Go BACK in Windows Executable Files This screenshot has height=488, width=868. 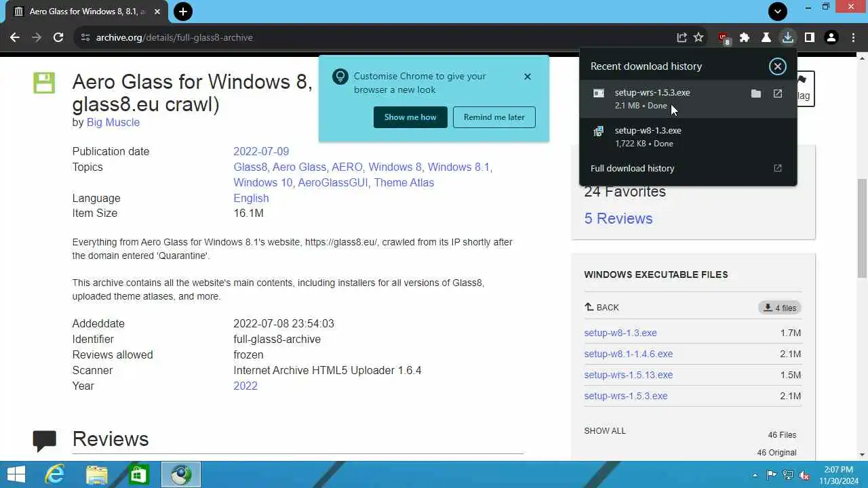click(601, 307)
